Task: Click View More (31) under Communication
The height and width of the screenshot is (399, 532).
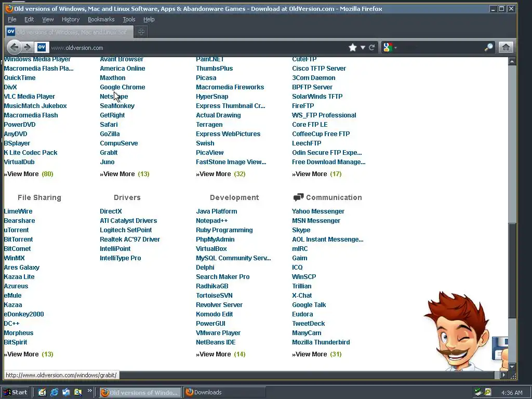Action: point(317,354)
